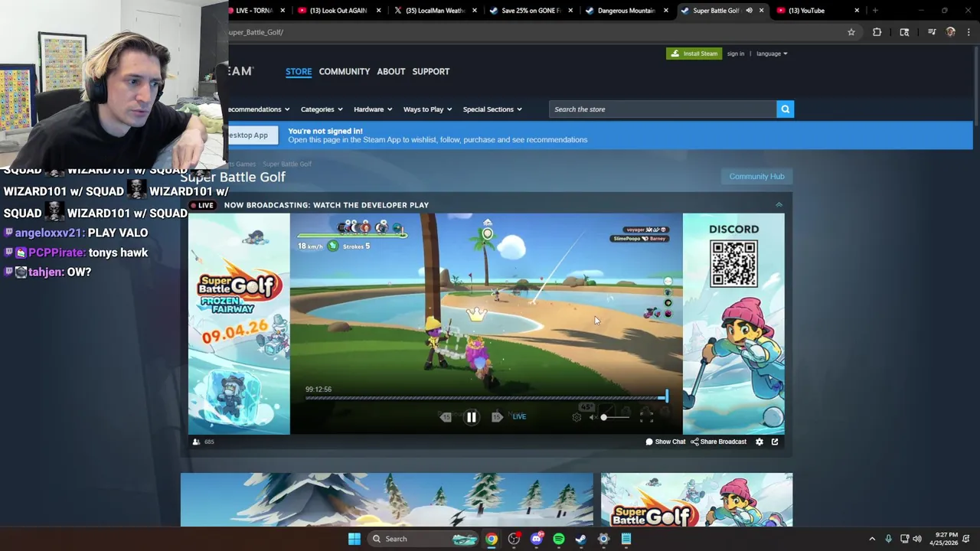Click the Discord QR code image
Viewport: 980px width, 551px height.
point(733,263)
